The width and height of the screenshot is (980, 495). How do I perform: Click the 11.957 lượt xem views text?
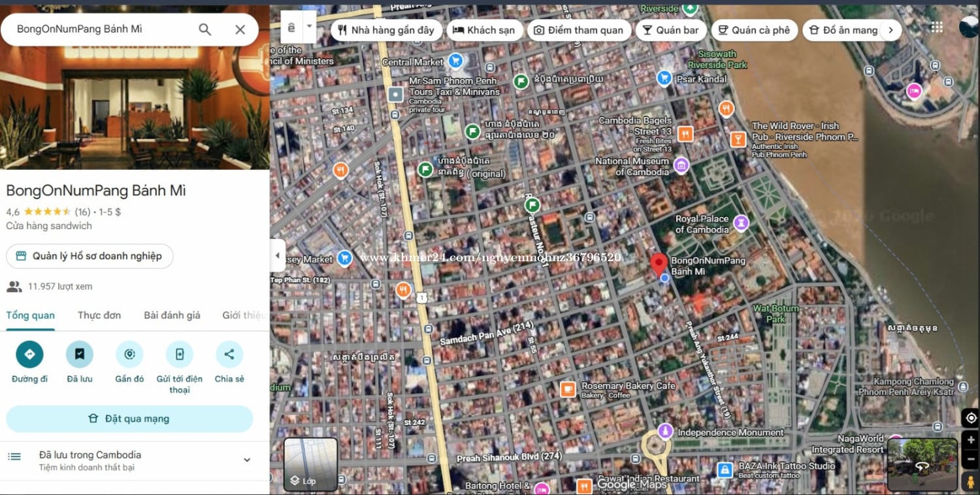(60, 286)
